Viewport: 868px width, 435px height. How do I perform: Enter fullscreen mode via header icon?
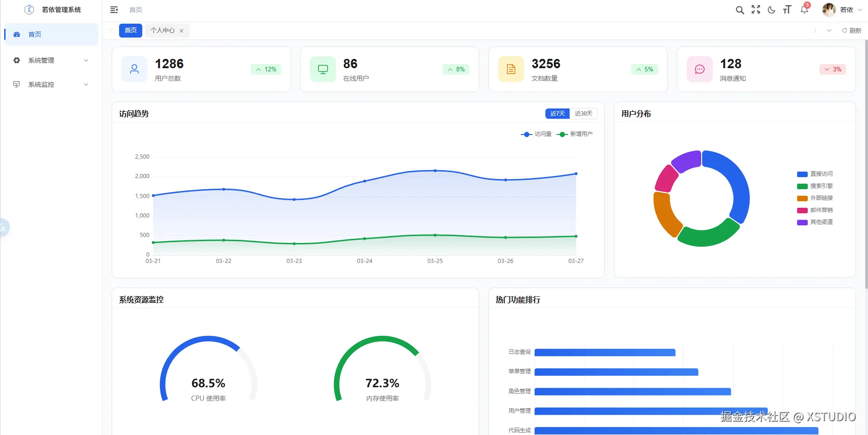[x=755, y=10]
